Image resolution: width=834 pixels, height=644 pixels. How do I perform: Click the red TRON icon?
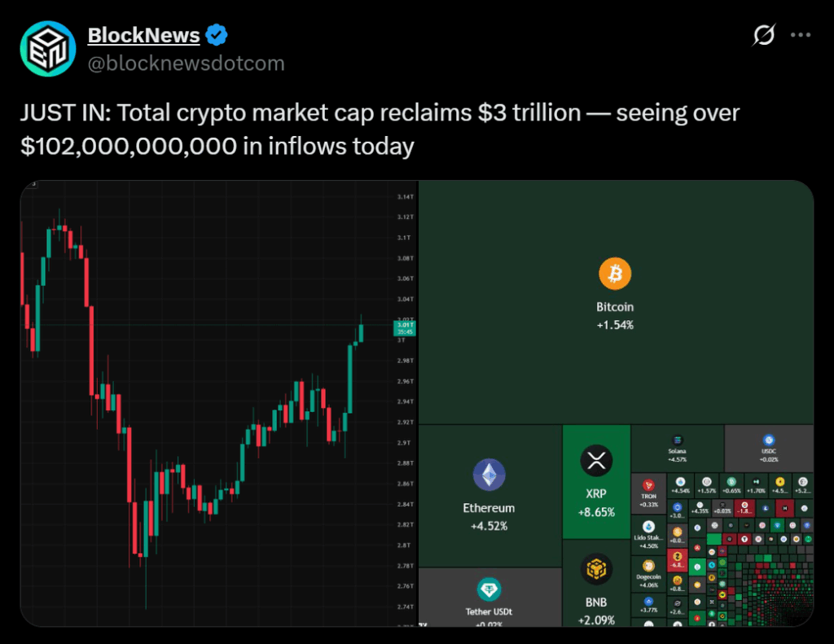pos(649,485)
